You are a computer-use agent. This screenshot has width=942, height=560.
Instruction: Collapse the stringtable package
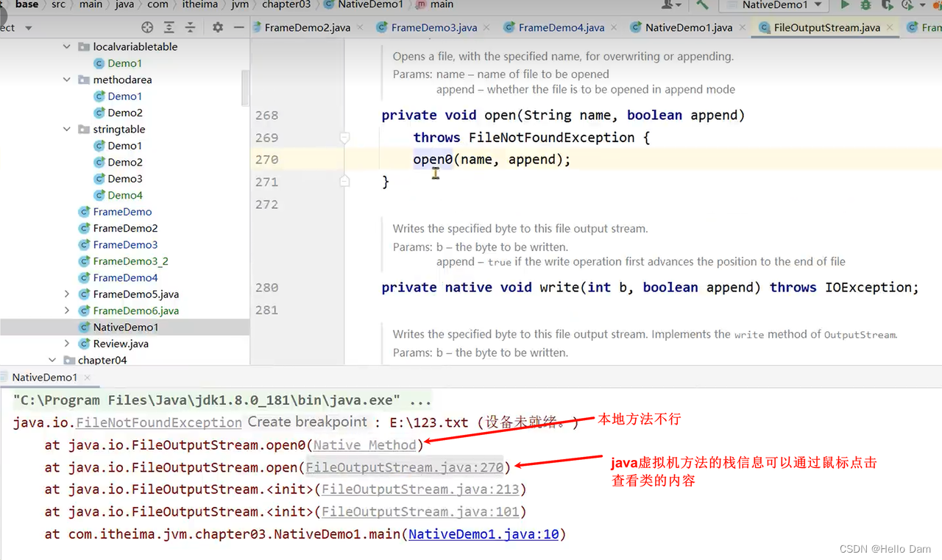(67, 130)
